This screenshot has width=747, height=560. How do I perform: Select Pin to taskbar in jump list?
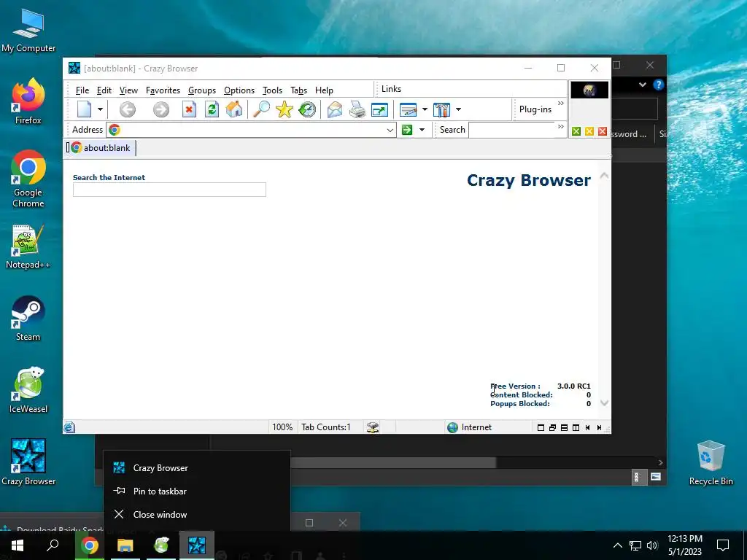[x=197, y=491]
